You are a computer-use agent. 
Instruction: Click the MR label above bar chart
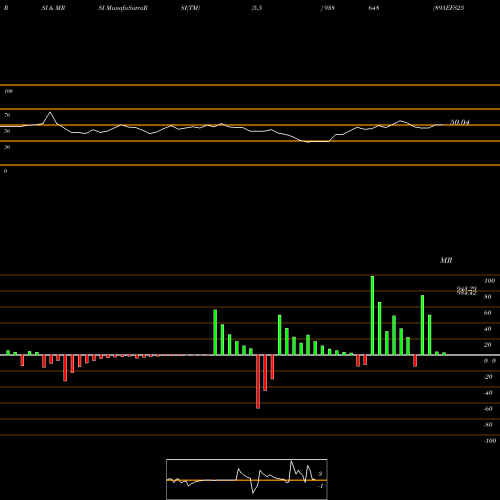coord(446,260)
